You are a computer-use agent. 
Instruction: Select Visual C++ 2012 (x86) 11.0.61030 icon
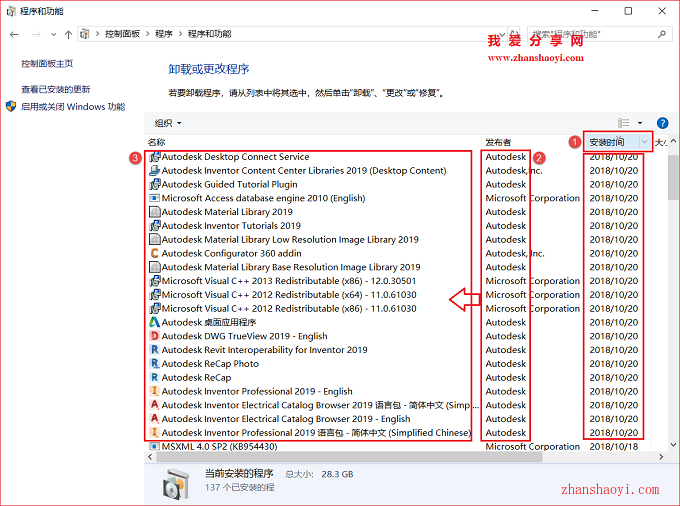154,309
